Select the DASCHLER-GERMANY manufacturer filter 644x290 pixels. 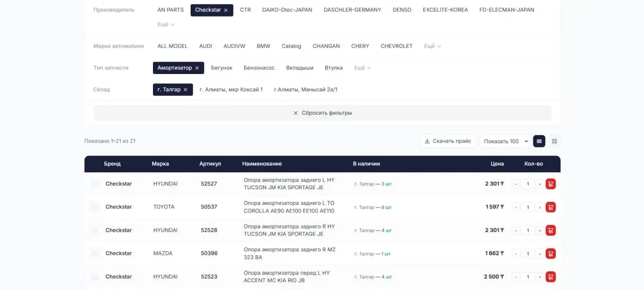point(353,10)
